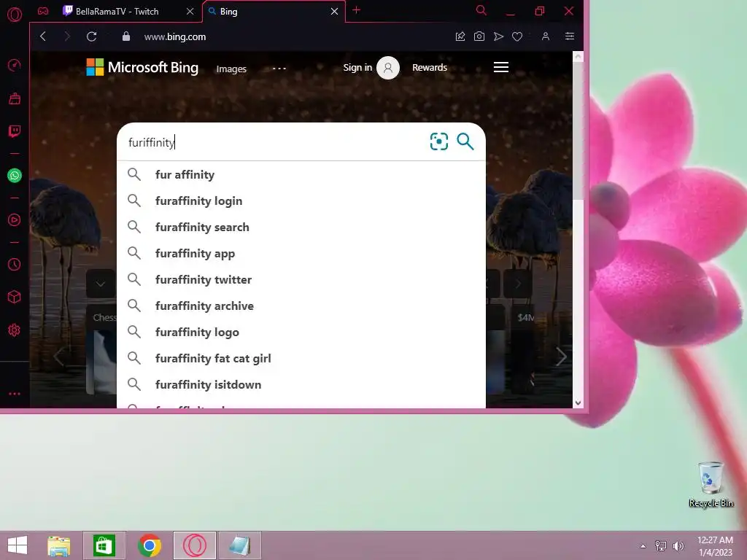Open Bing Rewards
Image resolution: width=747 pixels, height=560 pixels.
pyautogui.click(x=429, y=68)
